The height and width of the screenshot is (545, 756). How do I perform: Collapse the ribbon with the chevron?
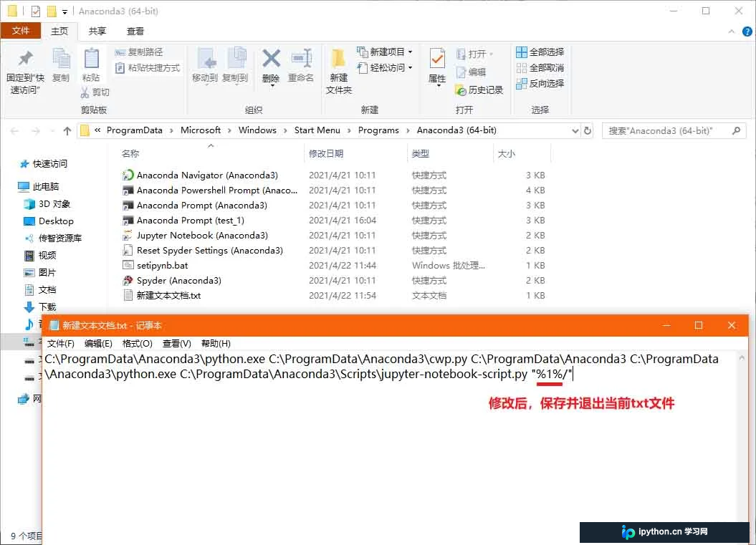(732, 32)
